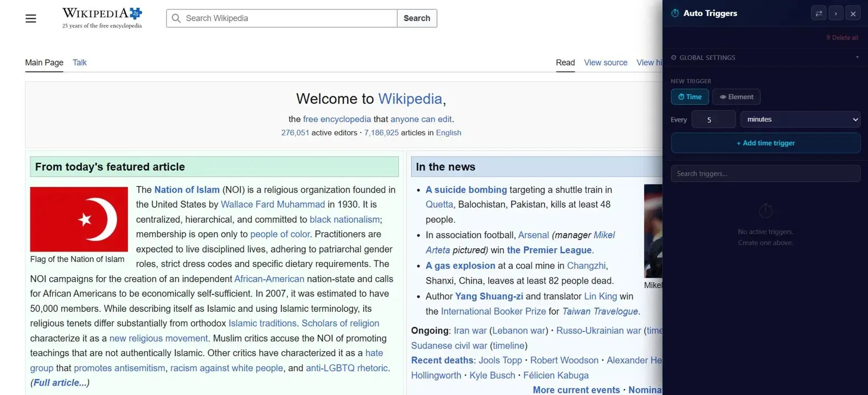Image resolution: width=868 pixels, height=395 pixels.
Task: Click the Search Wikipedia input box
Action: click(282, 18)
